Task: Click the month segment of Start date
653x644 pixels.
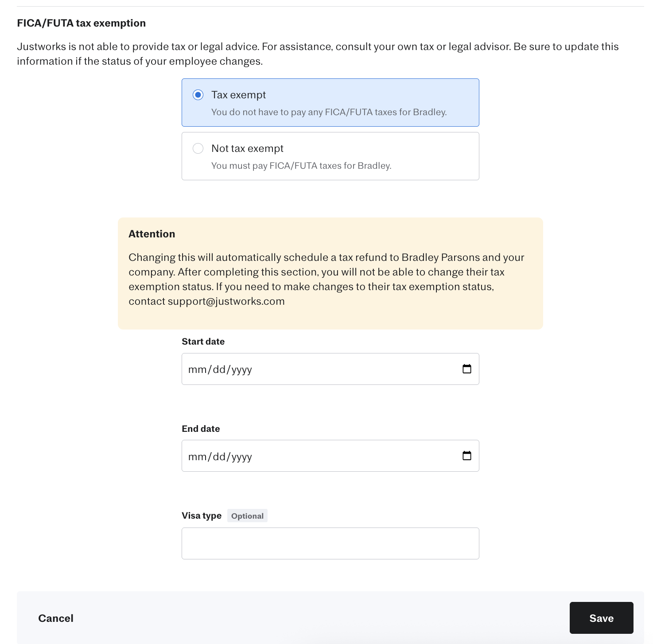Action: pyautogui.click(x=197, y=369)
